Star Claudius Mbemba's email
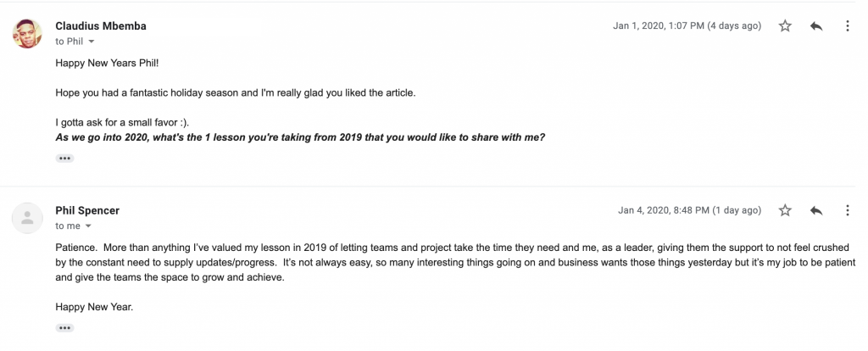The image size is (868, 351). [x=785, y=26]
